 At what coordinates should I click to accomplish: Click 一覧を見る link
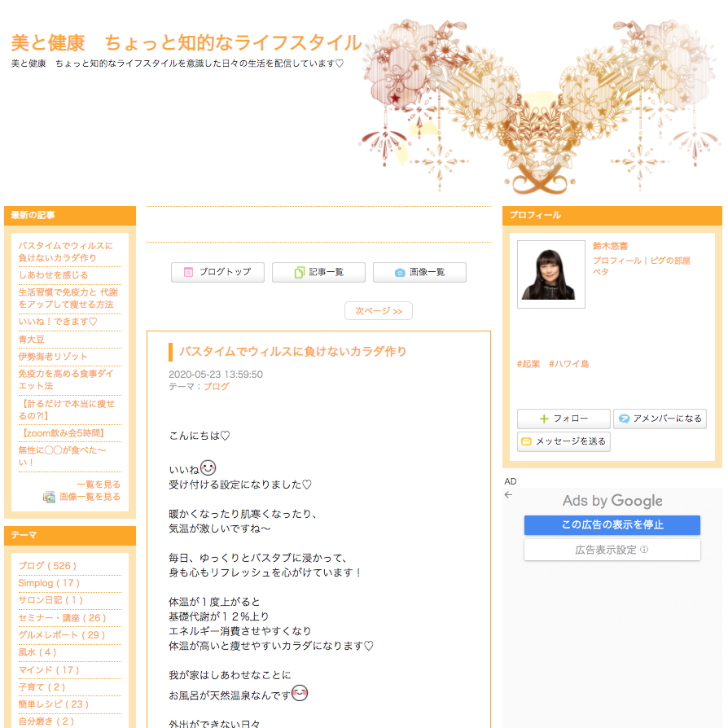99,485
